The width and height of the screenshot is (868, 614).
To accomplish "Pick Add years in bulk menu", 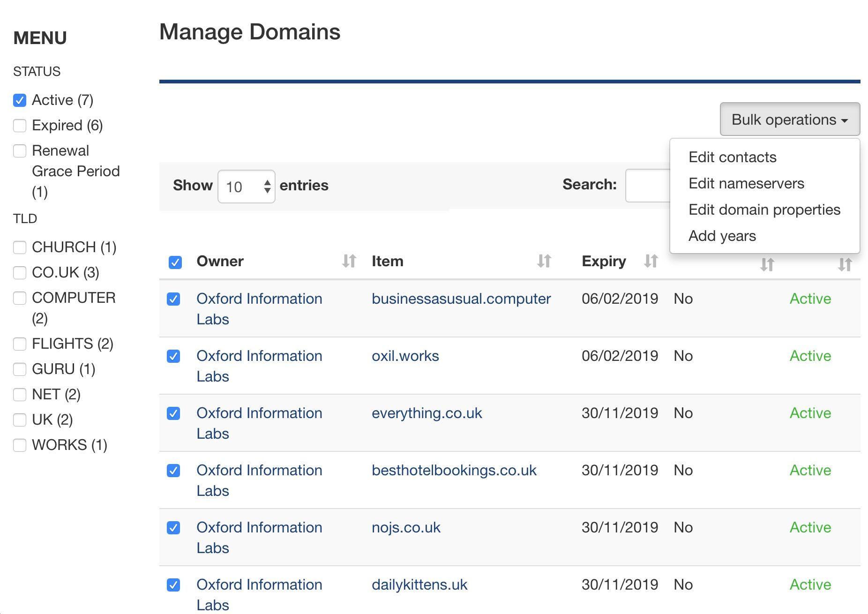I will [722, 236].
